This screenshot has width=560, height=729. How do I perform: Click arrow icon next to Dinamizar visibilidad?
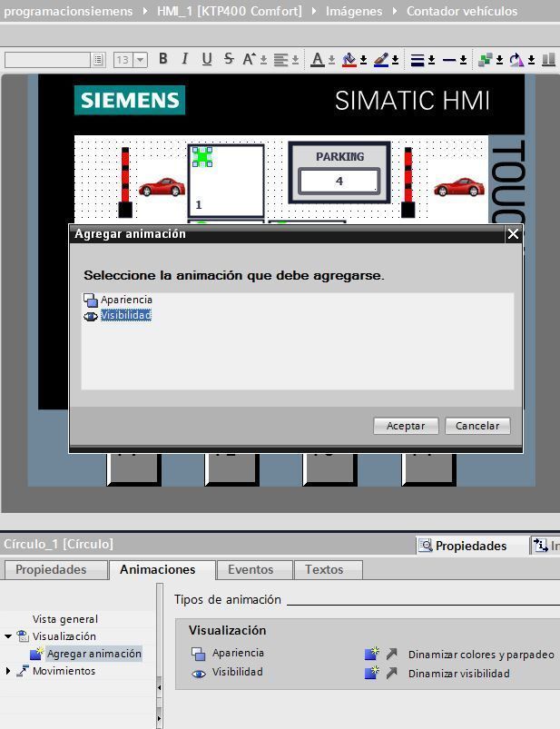pyautogui.click(x=392, y=673)
